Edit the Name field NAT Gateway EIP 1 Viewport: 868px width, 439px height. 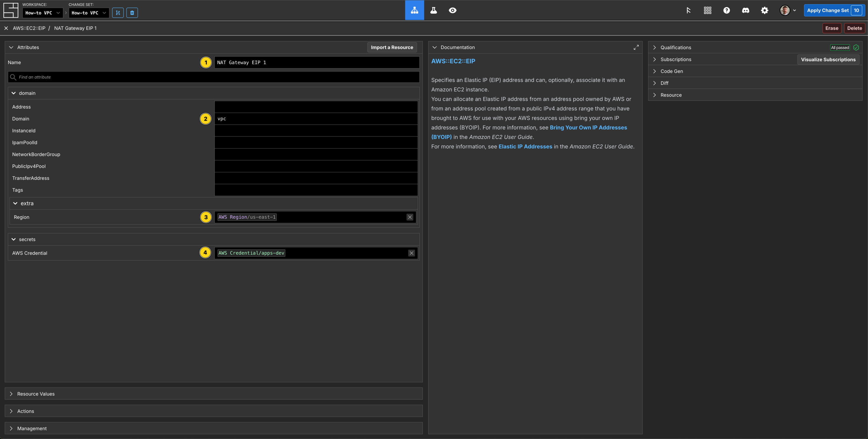[x=317, y=62]
